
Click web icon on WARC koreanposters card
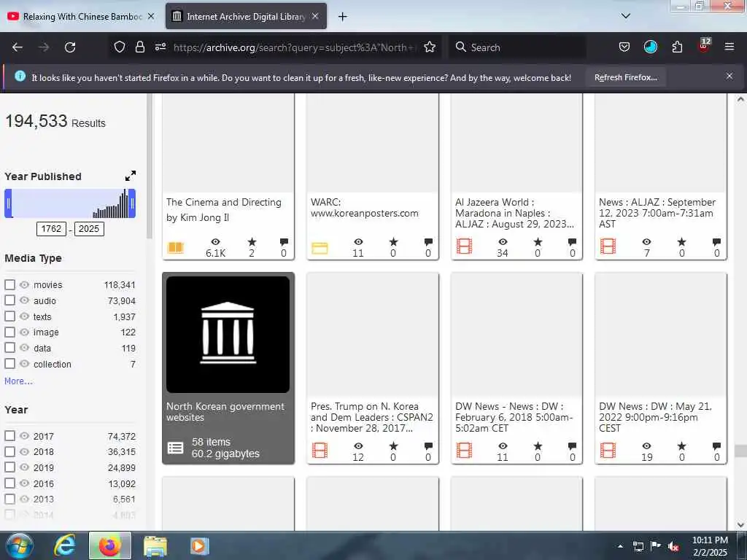pyautogui.click(x=320, y=248)
